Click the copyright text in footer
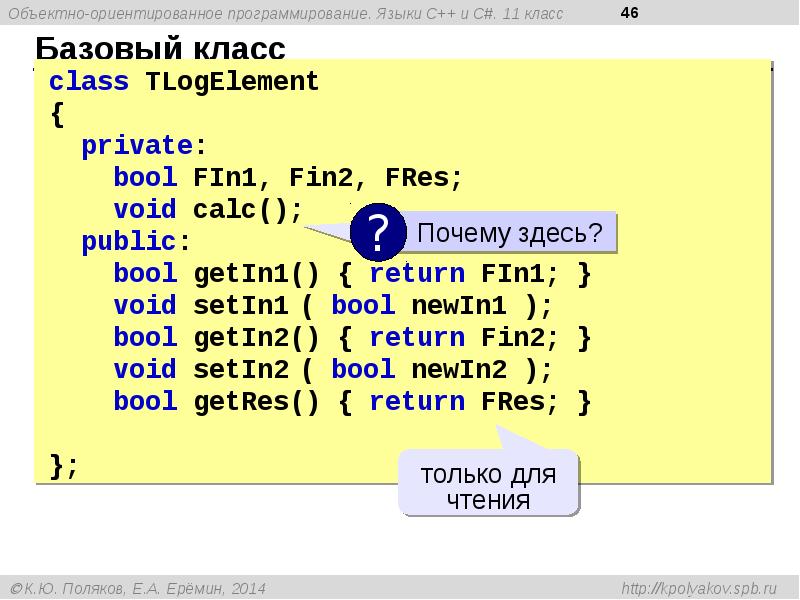 pos(138,589)
